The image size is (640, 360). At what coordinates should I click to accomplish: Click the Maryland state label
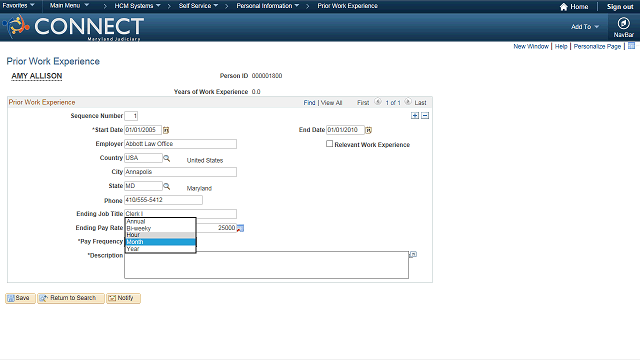pos(199,189)
